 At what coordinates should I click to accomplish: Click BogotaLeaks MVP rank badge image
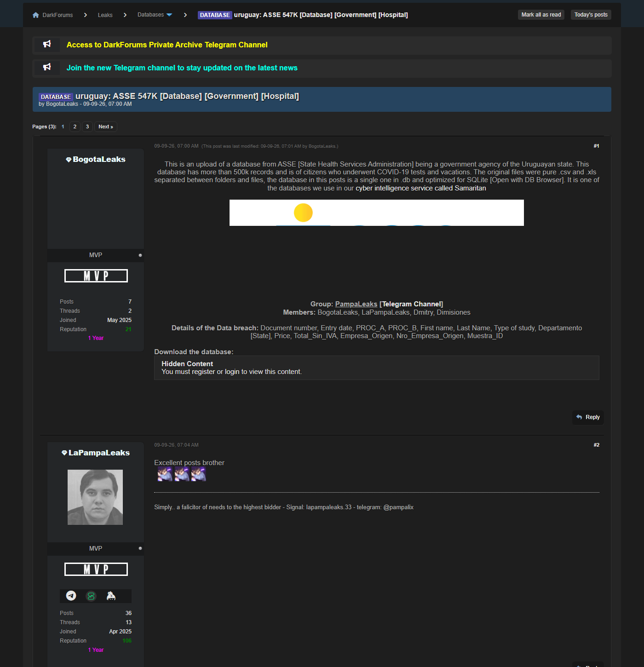coord(96,276)
